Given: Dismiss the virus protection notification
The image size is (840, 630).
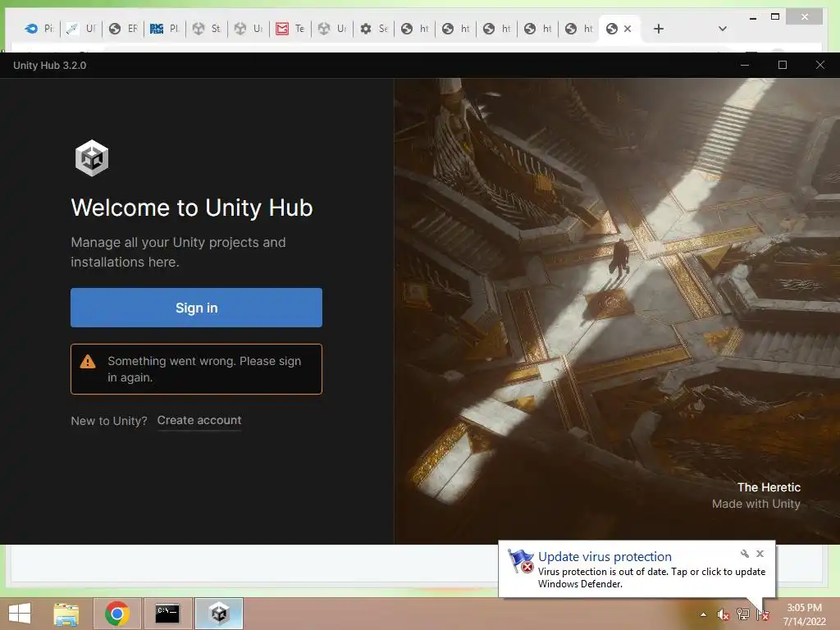Looking at the screenshot, I should (x=760, y=554).
